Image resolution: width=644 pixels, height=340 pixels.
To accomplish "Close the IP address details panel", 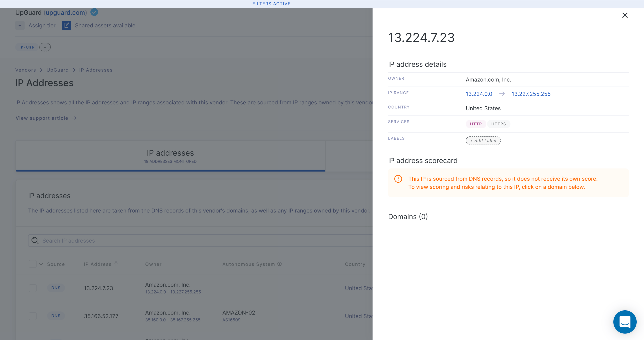I will [x=625, y=15].
